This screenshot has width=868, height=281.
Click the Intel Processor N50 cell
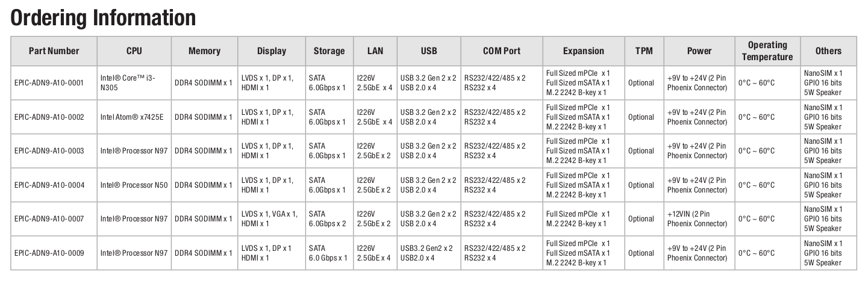(x=134, y=185)
